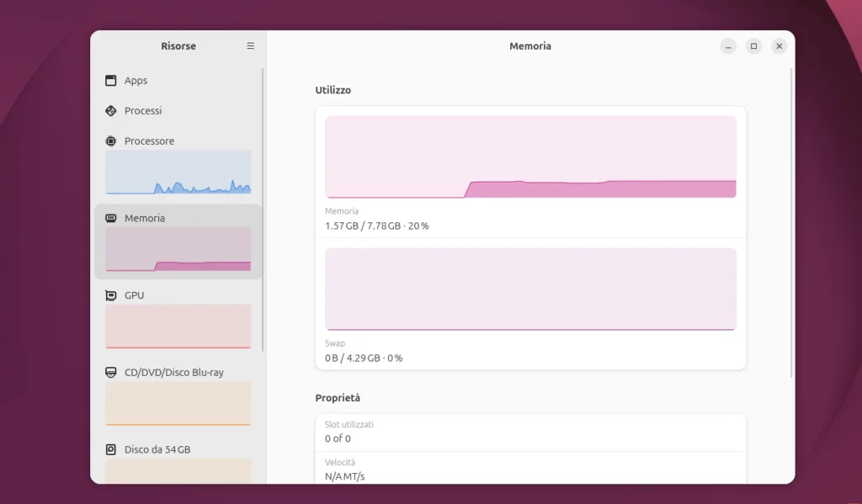Click the GPU monitor icon in the sidebar
Viewport: 862px width, 504px height.
pos(109,294)
